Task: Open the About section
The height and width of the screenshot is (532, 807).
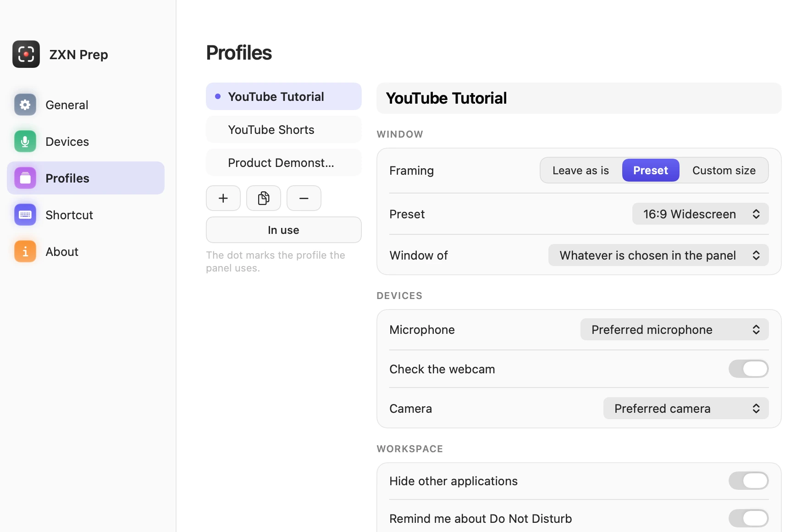Action: click(86, 251)
